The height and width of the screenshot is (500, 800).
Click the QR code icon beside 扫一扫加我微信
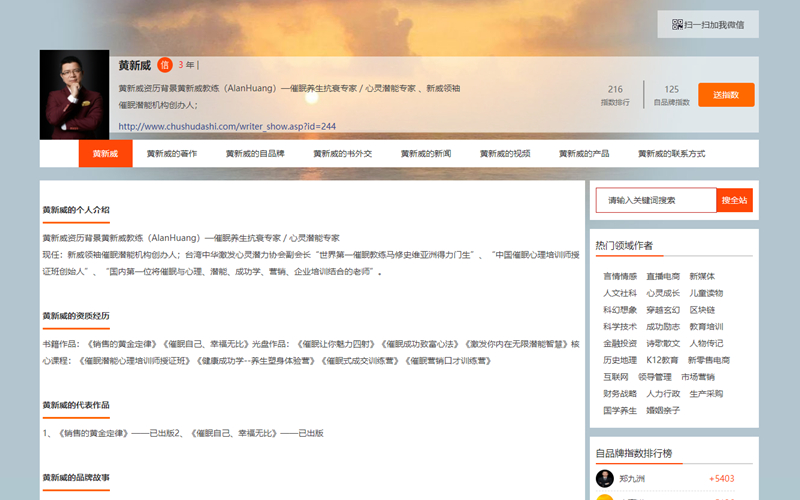[x=677, y=25]
